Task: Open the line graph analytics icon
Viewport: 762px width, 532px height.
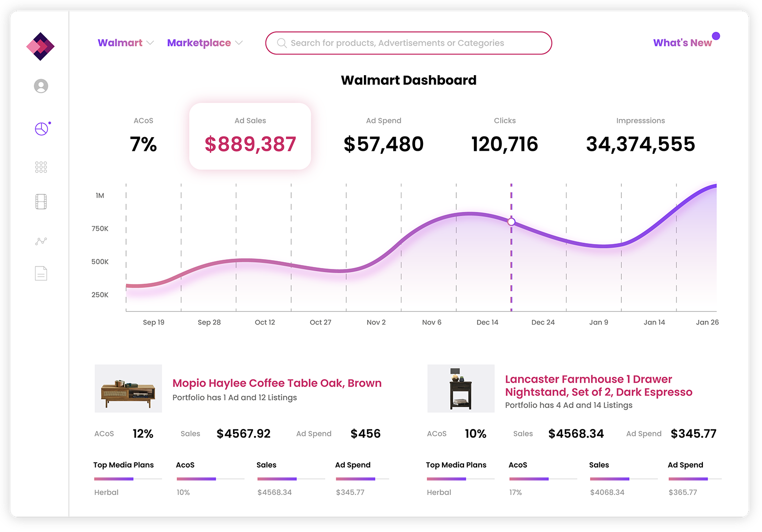Action: tap(41, 241)
